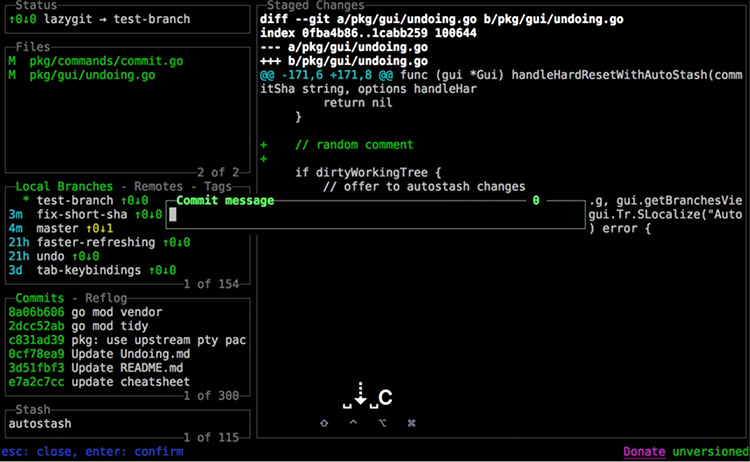Select the Tags tab in branches panel

(x=218, y=187)
